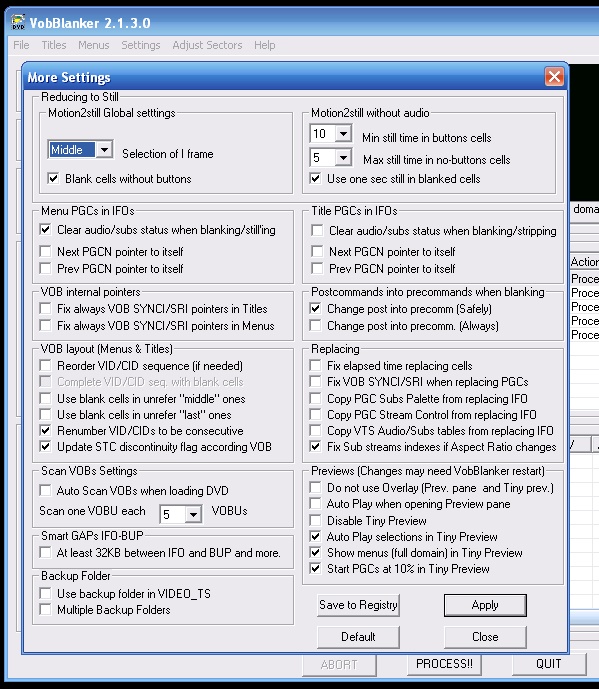Enable Use backup folder in VIDEO_TS
599x689 pixels.
click(45, 594)
